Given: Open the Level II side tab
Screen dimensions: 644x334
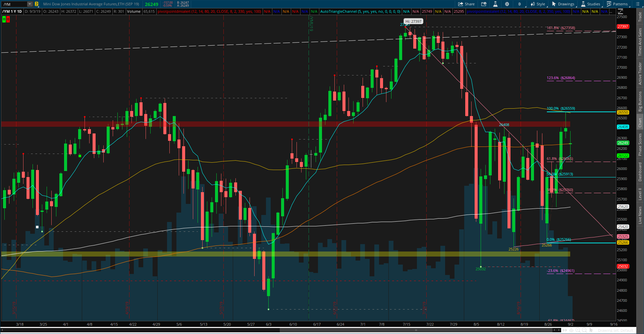Looking at the screenshot, I should coord(640,194).
